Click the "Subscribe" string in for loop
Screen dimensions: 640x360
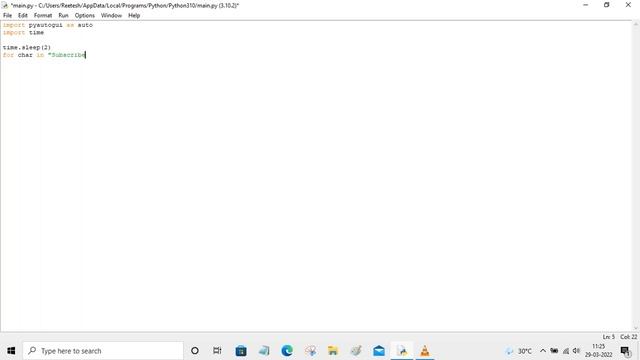67,55
